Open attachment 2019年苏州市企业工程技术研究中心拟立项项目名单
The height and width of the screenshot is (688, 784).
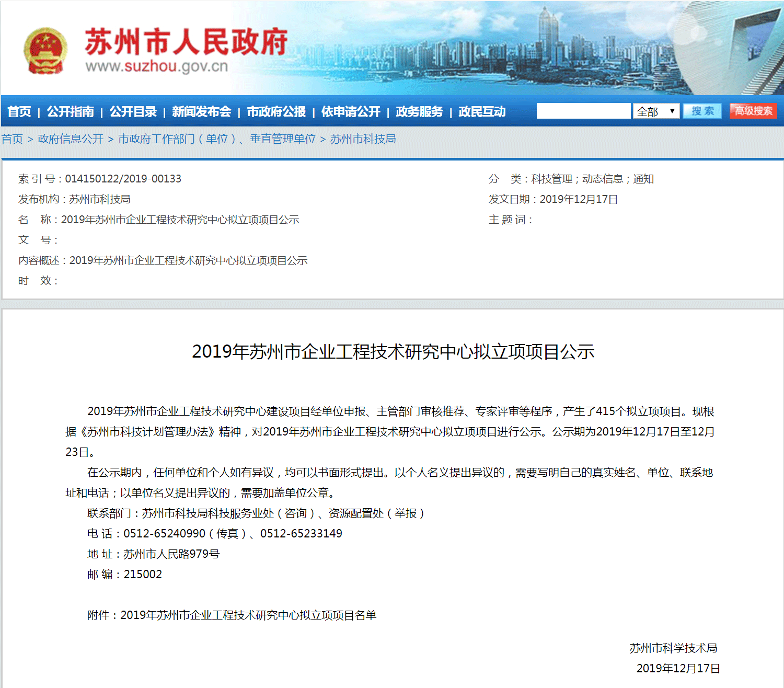(248, 615)
